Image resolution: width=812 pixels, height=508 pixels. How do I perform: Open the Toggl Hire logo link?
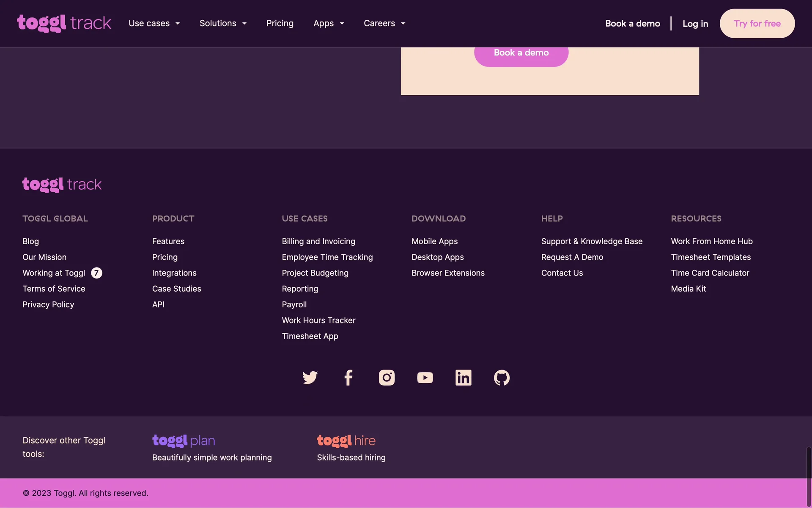tap(346, 441)
